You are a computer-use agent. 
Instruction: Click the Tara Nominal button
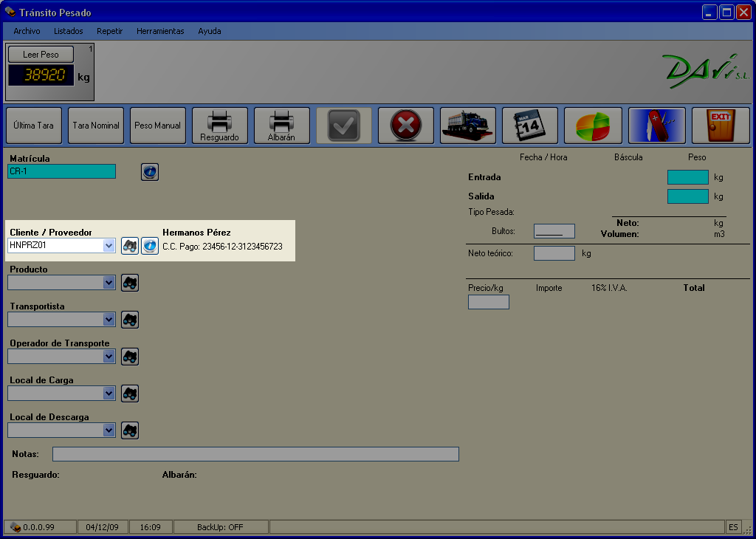pos(96,126)
